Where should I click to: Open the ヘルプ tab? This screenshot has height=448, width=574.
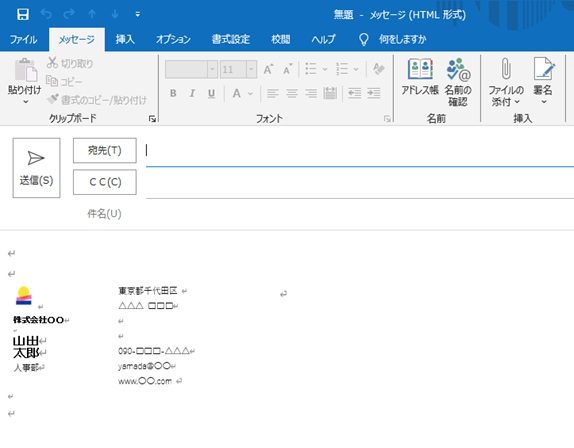point(323,39)
